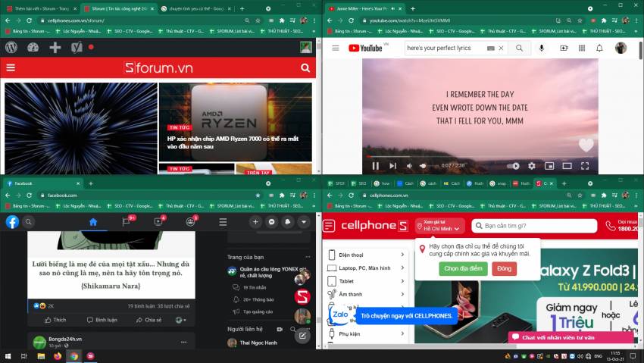Open the WordPress logo in the admin bar

point(11,48)
